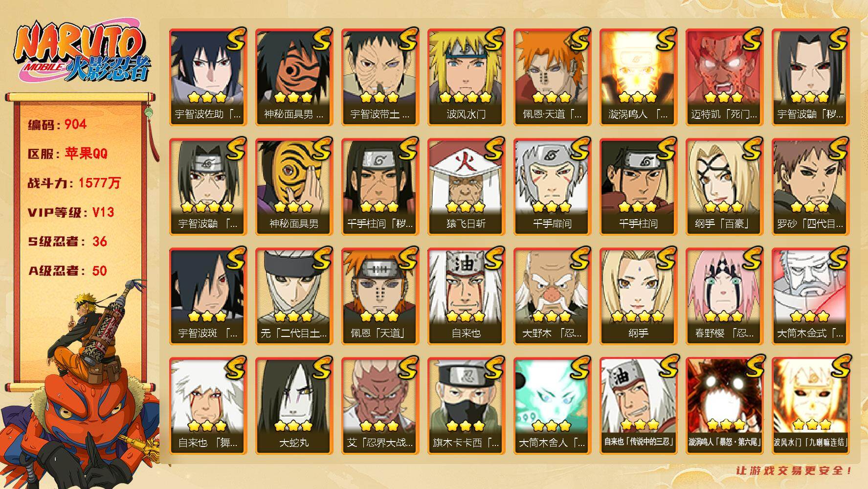This screenshot has width=868, height=489.
Task: Select the 神秘面具男 yellow mask card
Action: [294, 186]
